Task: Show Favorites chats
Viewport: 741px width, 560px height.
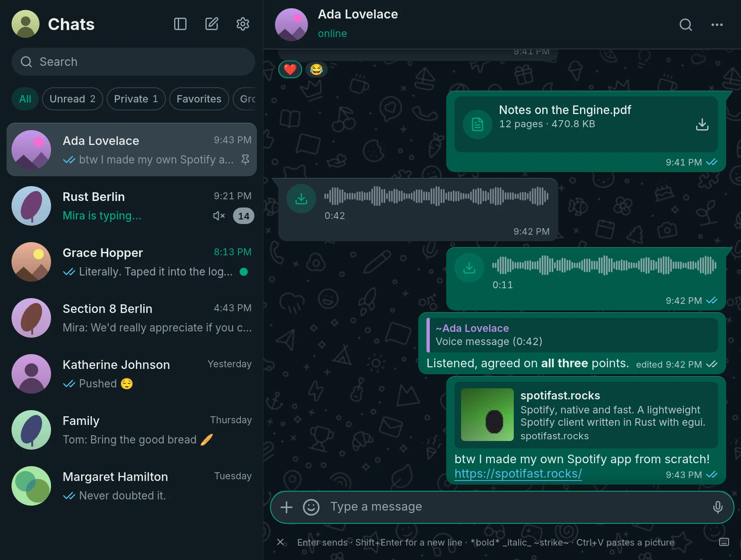Action: point(199,99)
